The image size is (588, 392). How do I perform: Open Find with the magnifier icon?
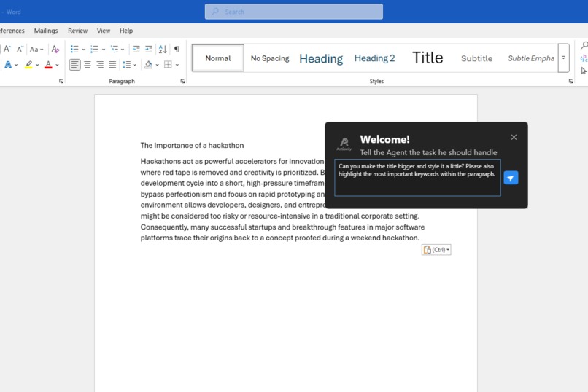(584, 46)
